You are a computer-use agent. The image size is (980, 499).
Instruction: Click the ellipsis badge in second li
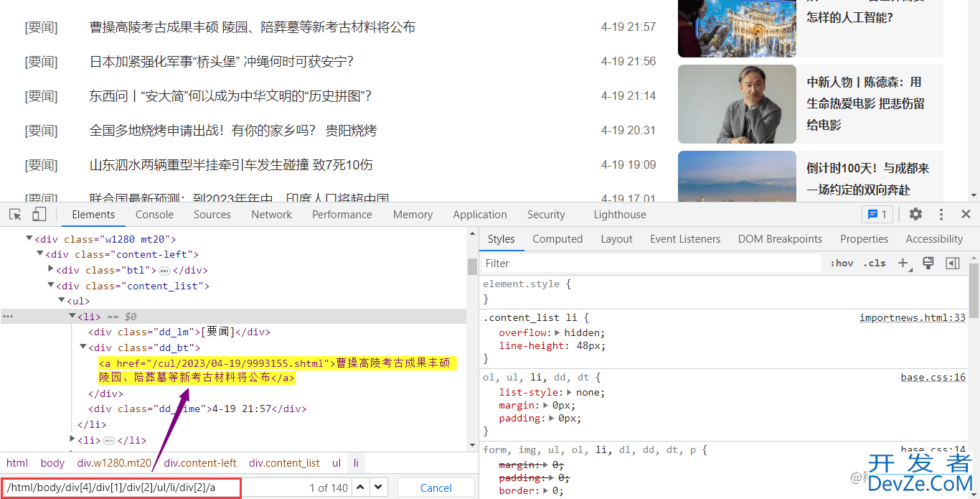click(x=109, y=441)
